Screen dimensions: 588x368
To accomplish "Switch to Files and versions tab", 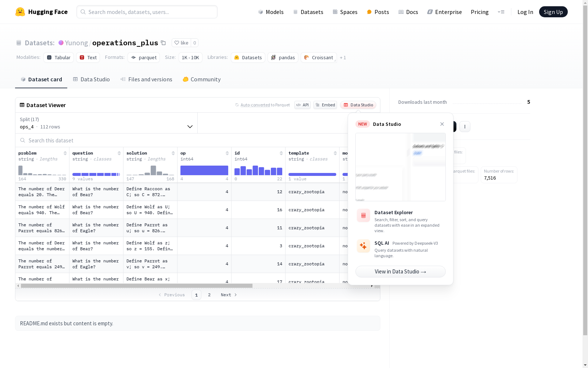I will click(146, 79).
